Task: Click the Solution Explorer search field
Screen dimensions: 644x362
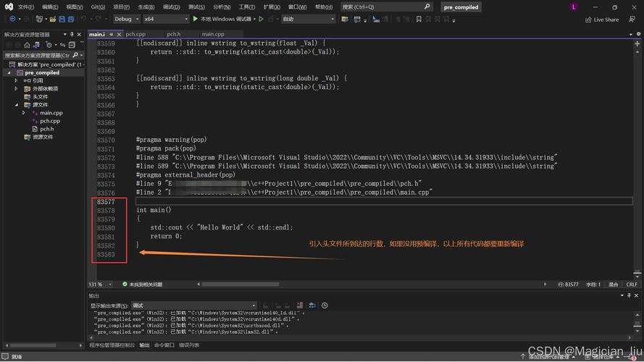Action: pyautogui.click(x=36, y=55)
